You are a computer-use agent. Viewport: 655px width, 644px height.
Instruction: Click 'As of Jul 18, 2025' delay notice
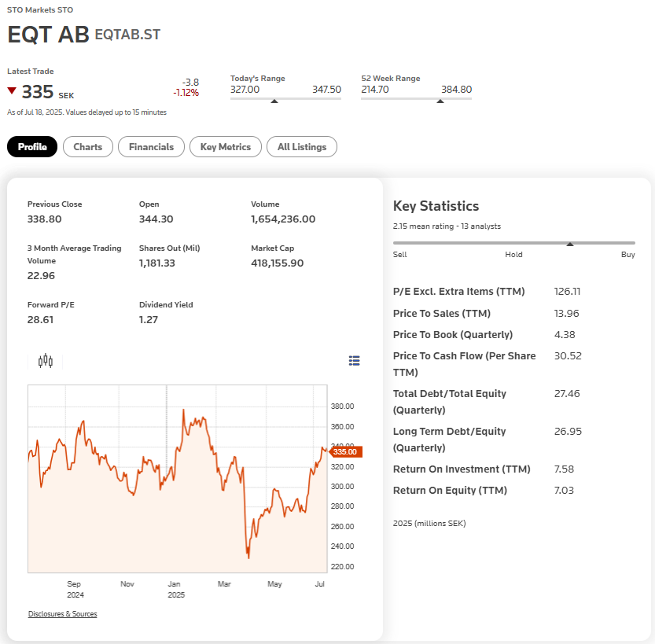(x=86, y=112)
